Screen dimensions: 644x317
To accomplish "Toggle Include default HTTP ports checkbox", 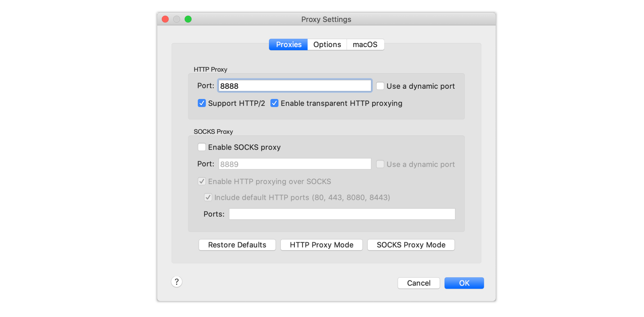I will pos(208,197).
